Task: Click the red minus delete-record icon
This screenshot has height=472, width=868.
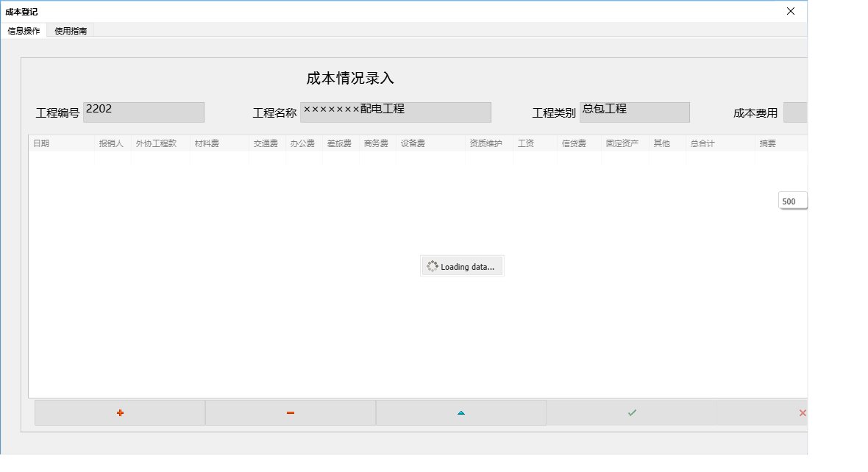Action: point(291,412)
